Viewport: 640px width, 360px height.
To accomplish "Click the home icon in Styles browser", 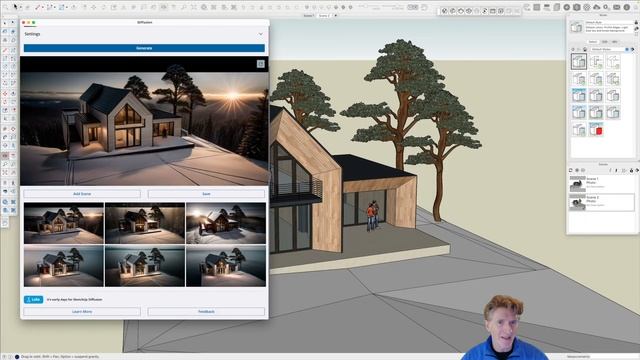I will pyautogui.click(x=585, y=49).
